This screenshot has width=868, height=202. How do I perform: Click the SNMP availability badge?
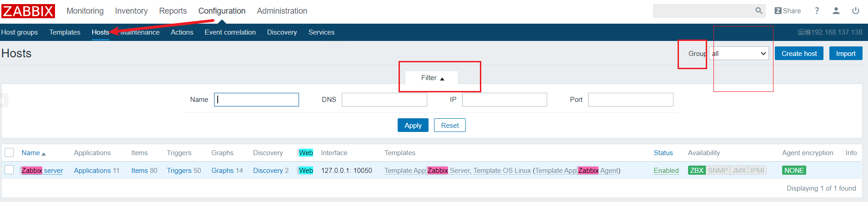click(718, 171)
